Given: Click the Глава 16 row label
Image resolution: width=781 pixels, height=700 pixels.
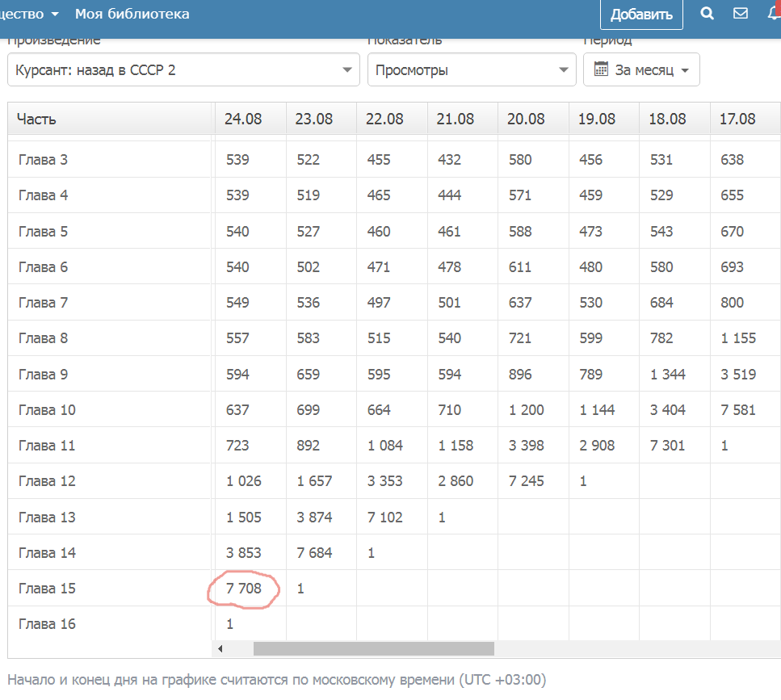Looking at the screenshot, I should [x=47, y=624].
